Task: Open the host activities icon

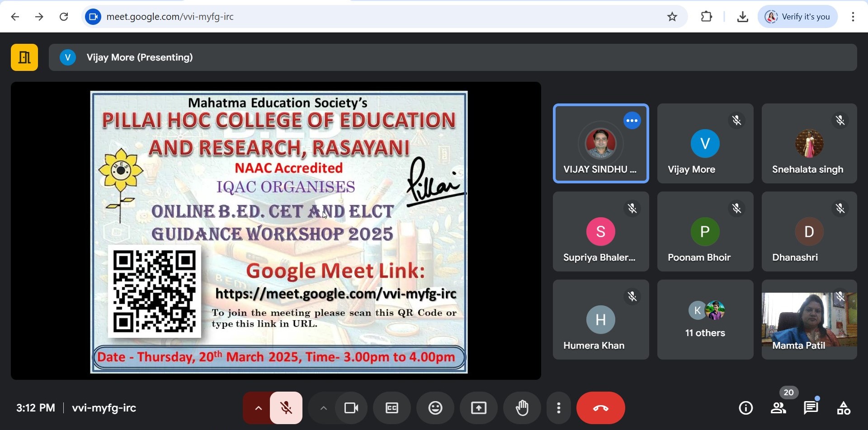Action: point(844,408)
